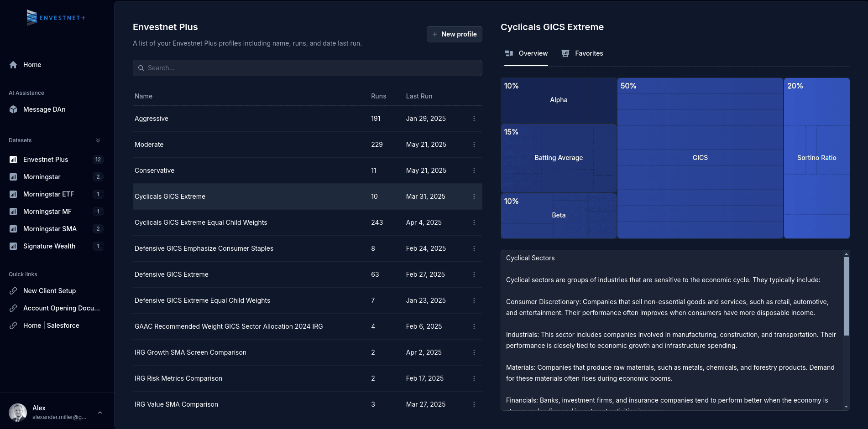Select the Overview tab
The height and width of the screenshot is (429, 868).
(533, 53)
